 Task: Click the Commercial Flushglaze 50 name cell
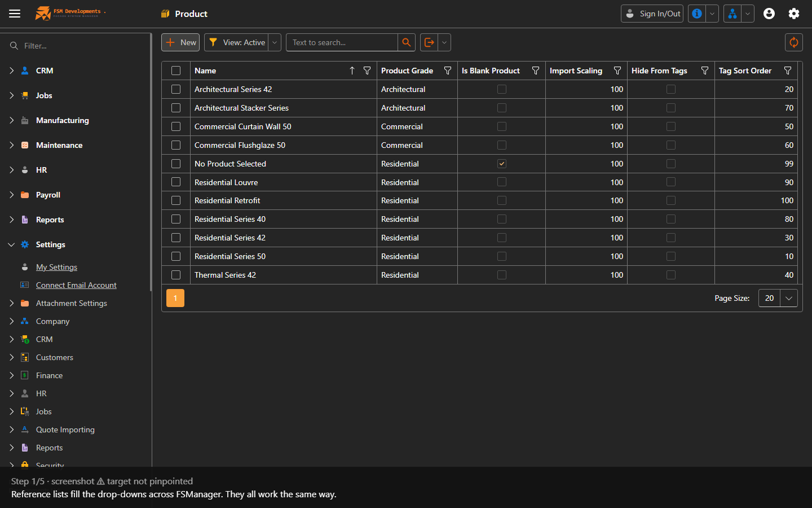[x=284, y=145]
